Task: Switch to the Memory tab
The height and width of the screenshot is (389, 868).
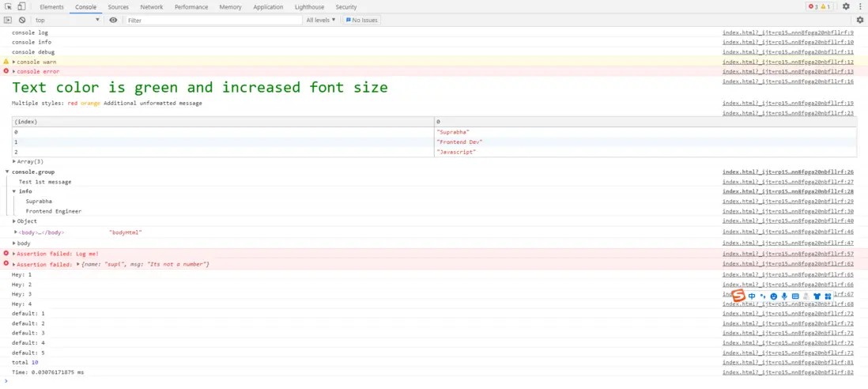Action: pos(230,6)
